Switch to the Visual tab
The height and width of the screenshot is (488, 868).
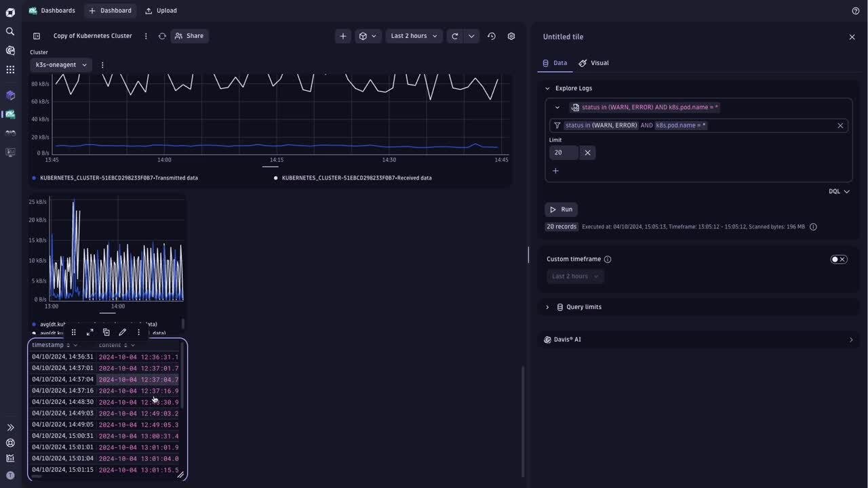point(593,63)
